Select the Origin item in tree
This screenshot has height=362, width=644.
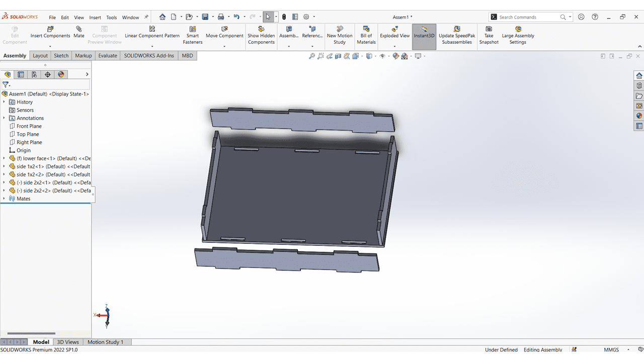(24, 150)
